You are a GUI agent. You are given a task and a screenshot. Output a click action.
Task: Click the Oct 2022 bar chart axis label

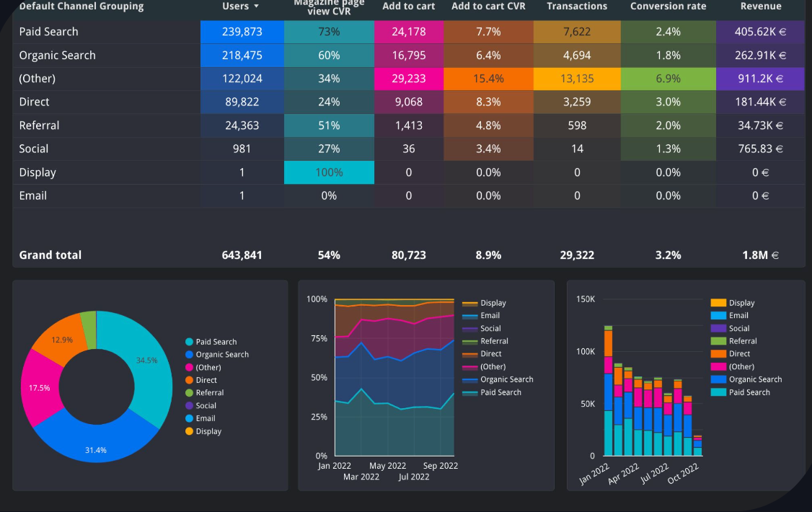(683, 473)
